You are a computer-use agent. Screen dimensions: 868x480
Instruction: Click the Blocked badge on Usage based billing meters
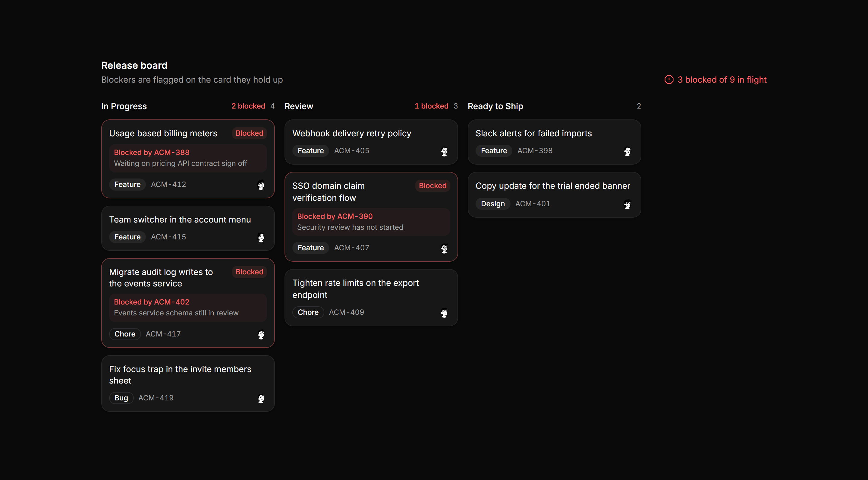point(249,133)
